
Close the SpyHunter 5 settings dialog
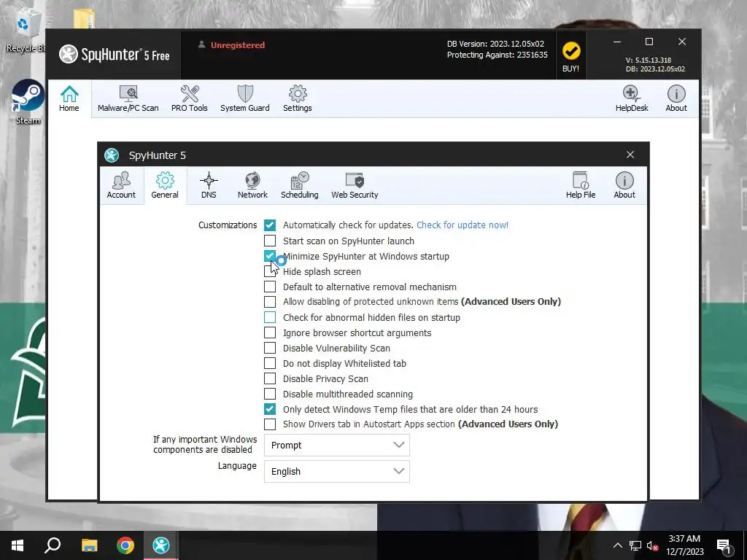[630, 155]
